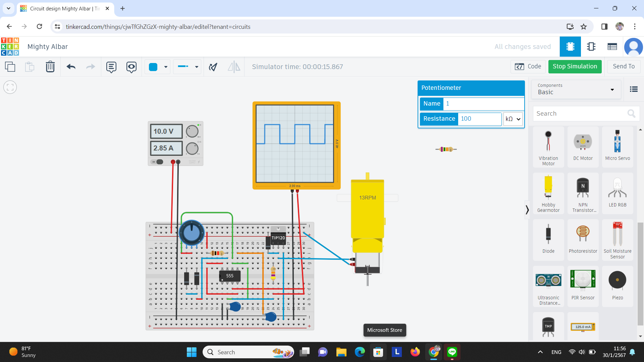Click the rotate component icon

click(213, 67)
